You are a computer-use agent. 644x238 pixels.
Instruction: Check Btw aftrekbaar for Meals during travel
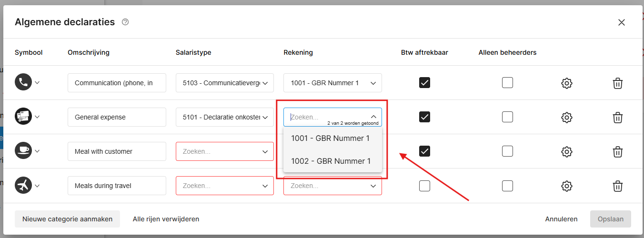pyautogui.click(x=424, y=186)
